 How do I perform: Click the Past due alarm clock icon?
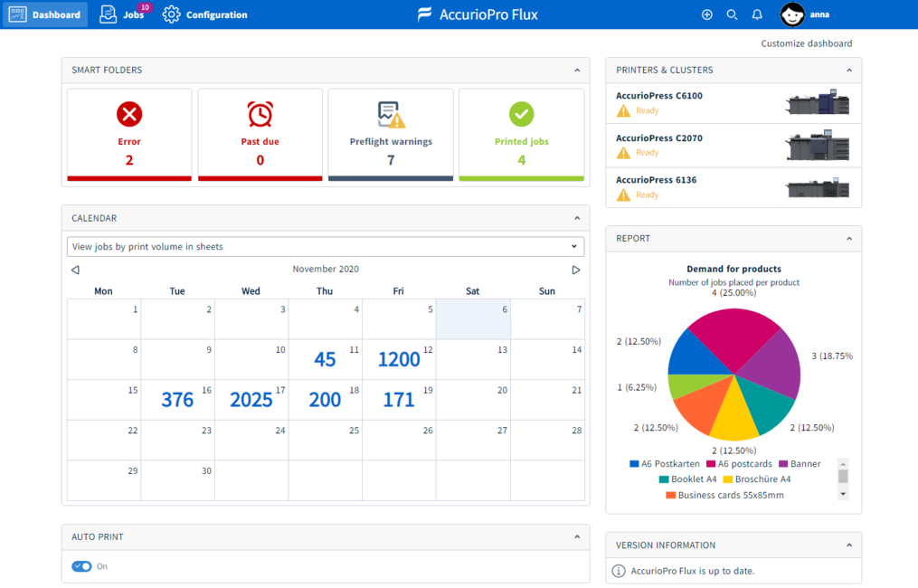[260, 114]
